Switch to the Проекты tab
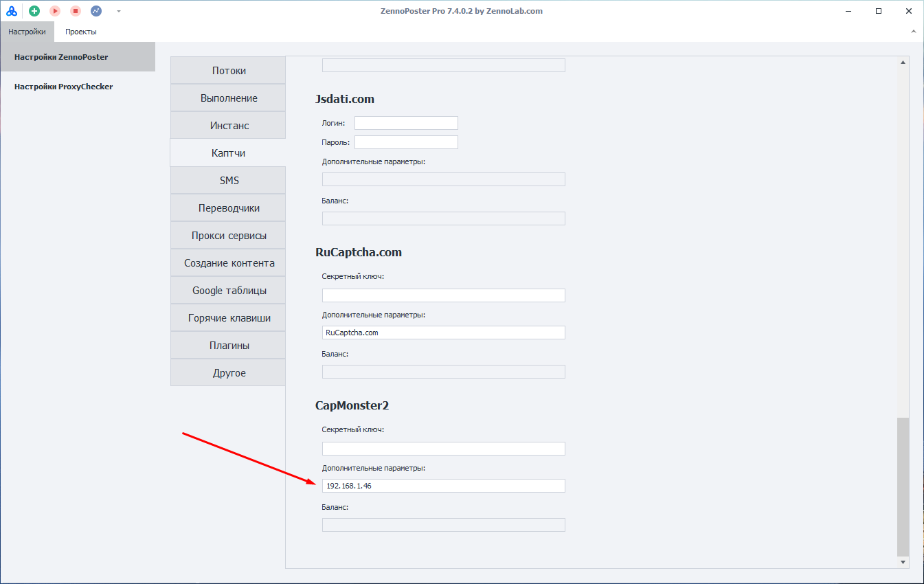The height and width of the screenshot is (584, 924). pyautogui.click(x=80, y=32)
